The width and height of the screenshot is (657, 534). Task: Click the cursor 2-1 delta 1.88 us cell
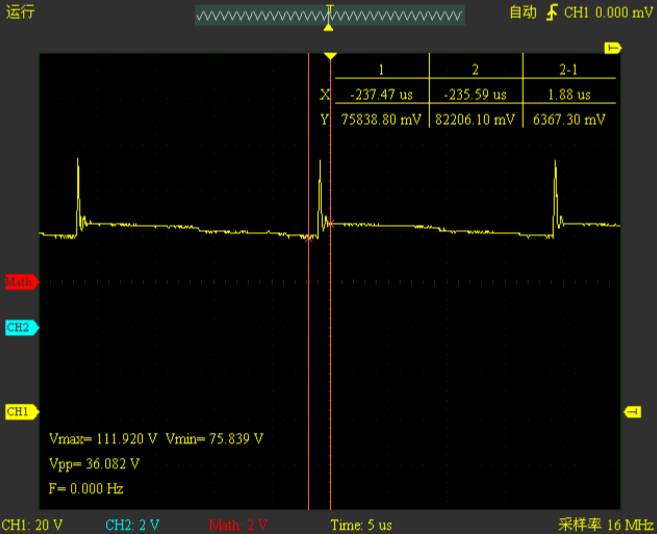click(x=568, y=95)
